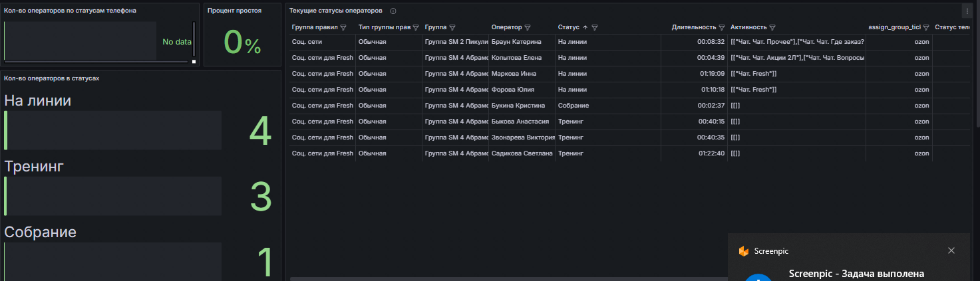The width and height of the screenshot is (980, 281).
Task: Sort table by assign_group_ticl header
Action: [894, 27]
